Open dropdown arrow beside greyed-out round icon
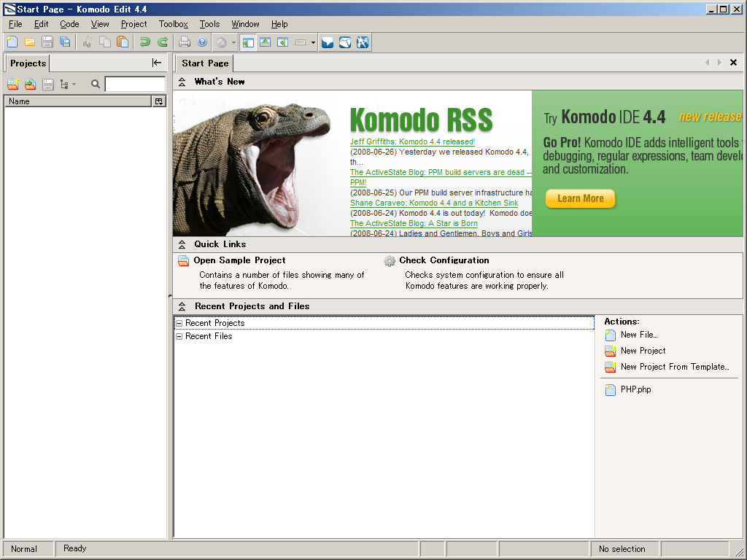 coord(233,43)
